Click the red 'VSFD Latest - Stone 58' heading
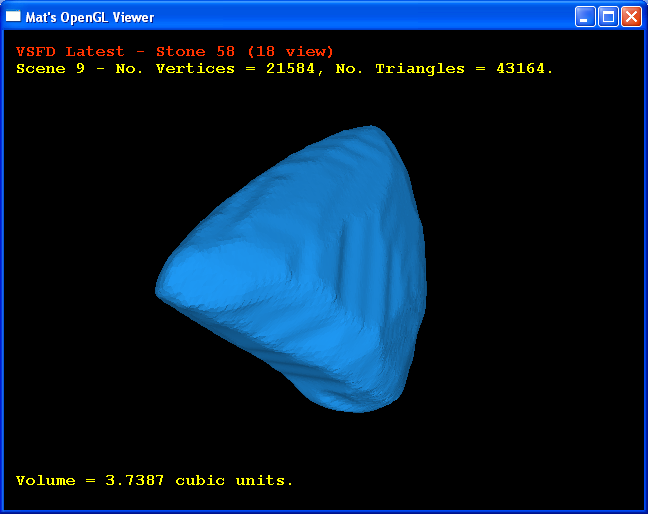Image resolution: width=648 pixels, height=514 pixels. click(x=174, y=52)
